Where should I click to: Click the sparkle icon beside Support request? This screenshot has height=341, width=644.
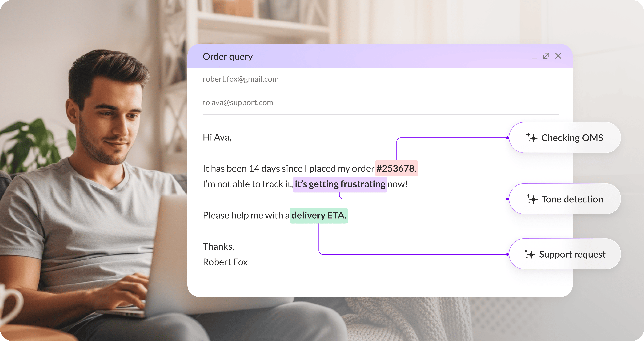tap(529, 254)
